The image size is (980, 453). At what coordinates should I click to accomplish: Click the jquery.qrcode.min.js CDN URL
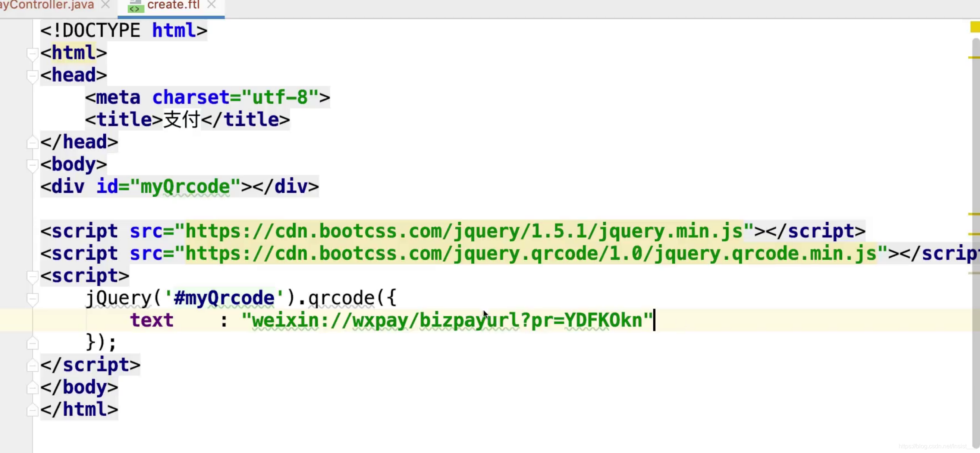531,253
